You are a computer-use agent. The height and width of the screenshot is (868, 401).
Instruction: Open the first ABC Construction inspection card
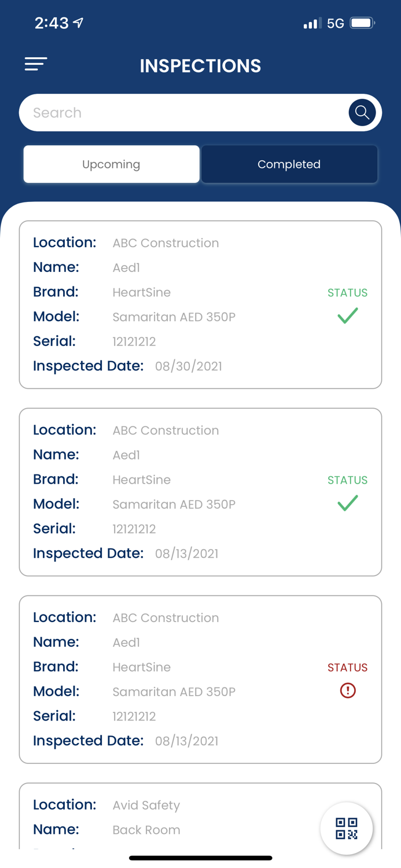pos(200,304)
